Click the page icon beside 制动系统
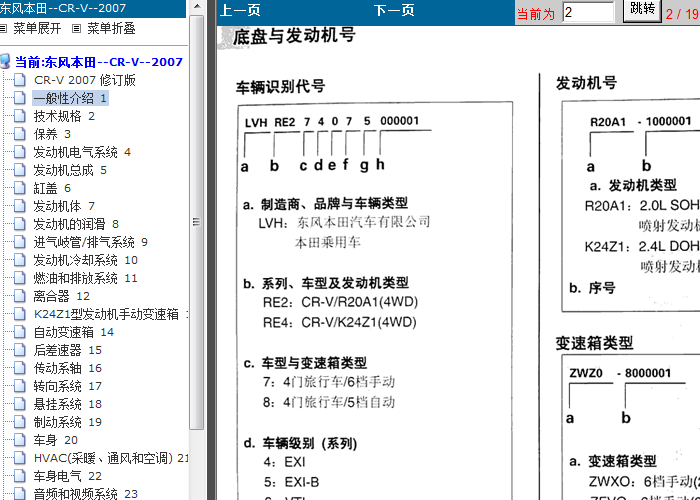The width and height of the screenshot is (700, 500). click(20, 421)
